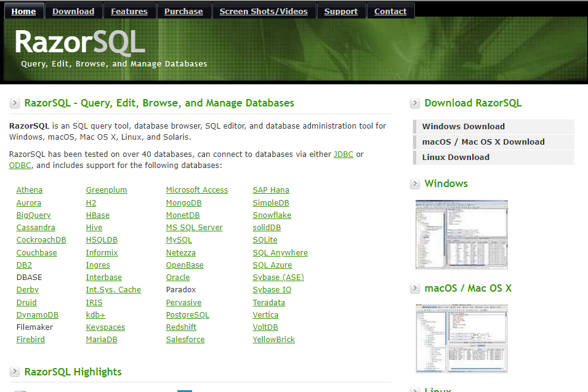The image size is (588, 392).
Task: Open the DB2 link
Action: [24, 265]
